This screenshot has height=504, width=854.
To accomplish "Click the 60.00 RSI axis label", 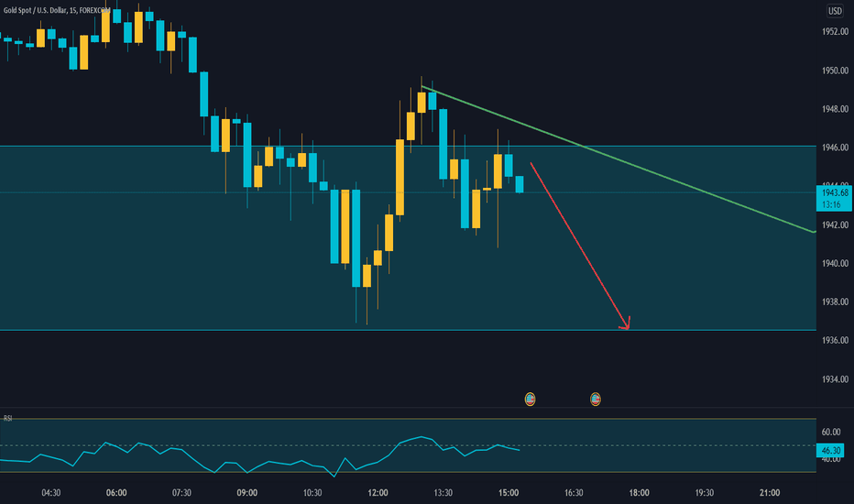I will [x=831, y=432].
